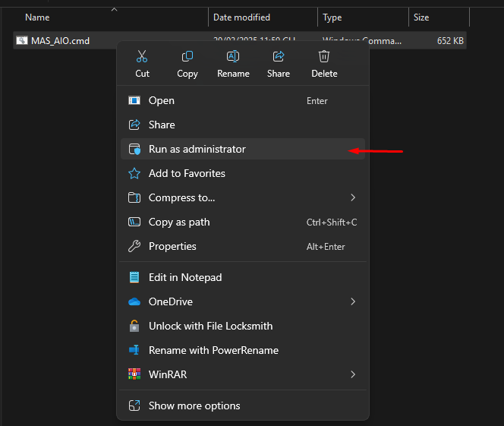504x426 pixels.
Task: Sort by the Date modified column header
Action: pos(241,17)
